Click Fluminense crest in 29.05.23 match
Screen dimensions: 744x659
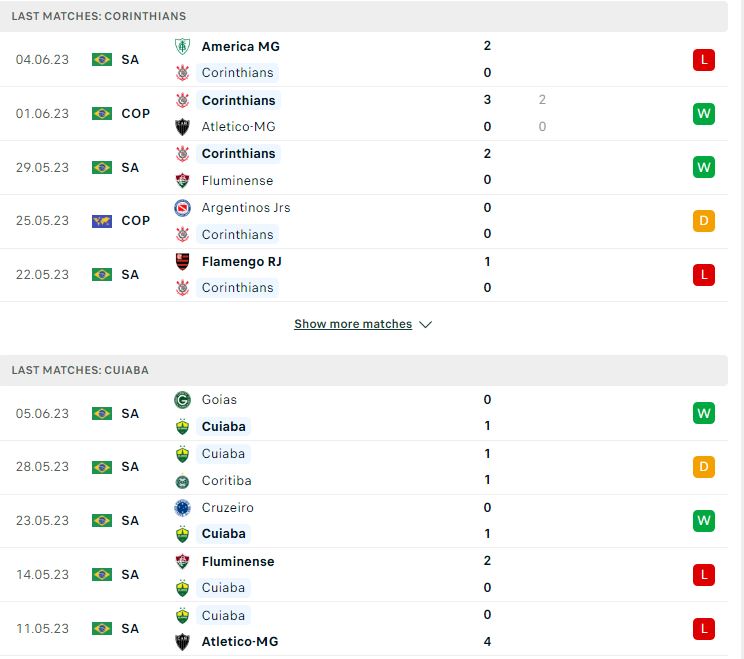click(x=182, y=180)
